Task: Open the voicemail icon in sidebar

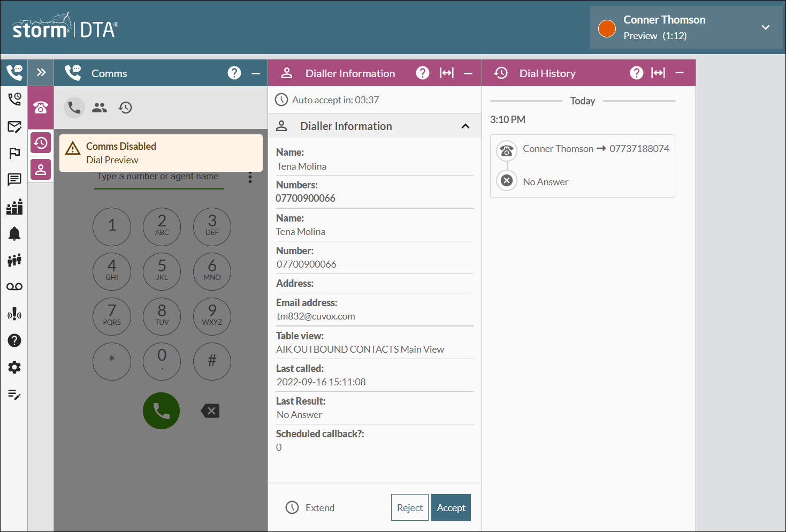Action: (x=14, y=287)
